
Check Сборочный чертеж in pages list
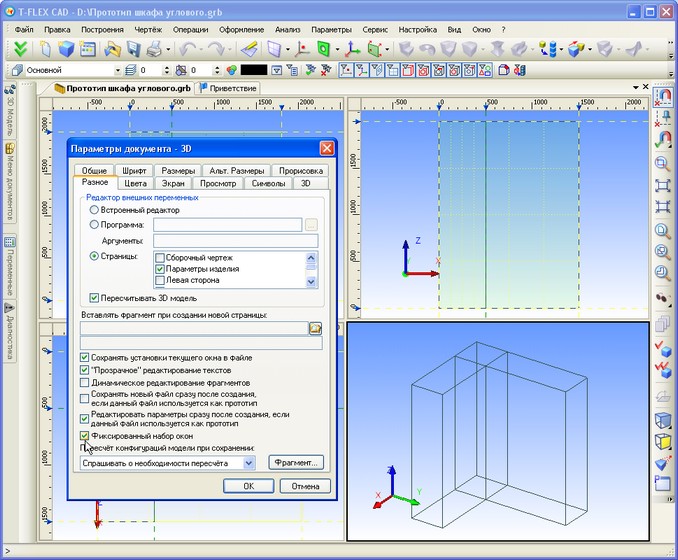160,258
